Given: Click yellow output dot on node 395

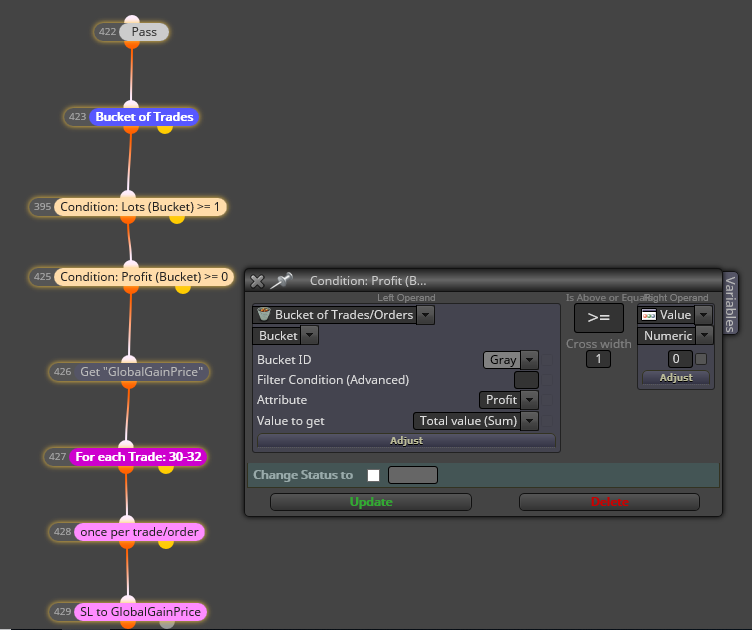Looking at the screenshot, I should coord(177,219).
